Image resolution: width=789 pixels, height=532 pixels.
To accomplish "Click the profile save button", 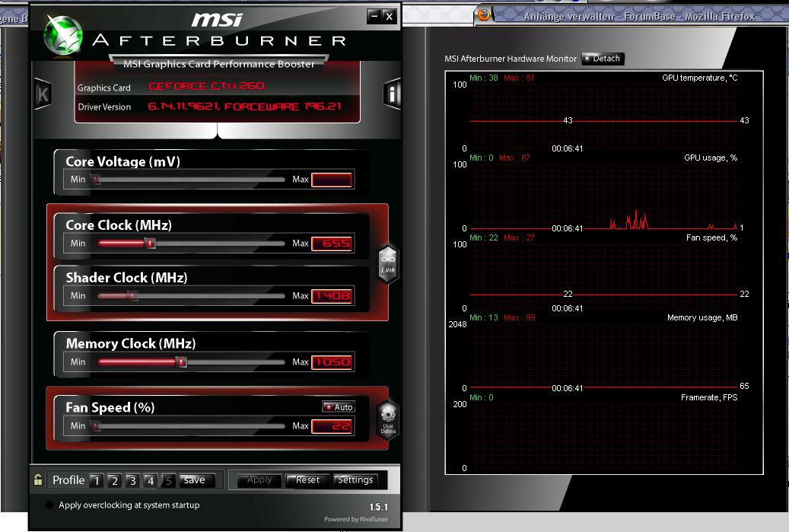I will (197, 480).
